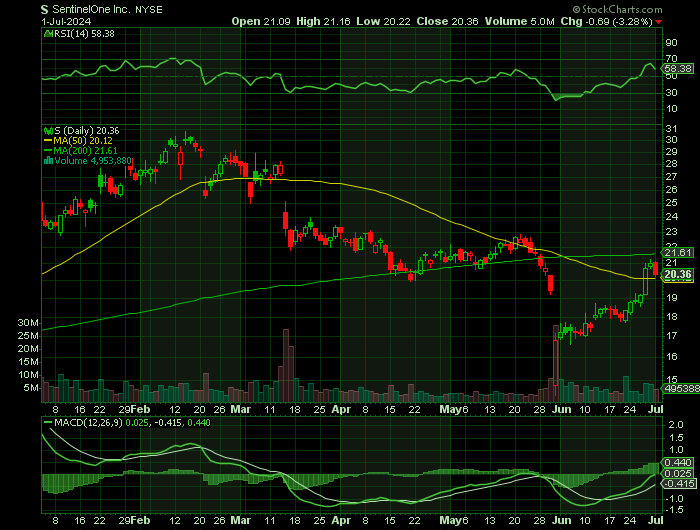Click the Volume 4,953,880 legend text
The height and width of the screenshot is (530, 700).
coord(93,161)
